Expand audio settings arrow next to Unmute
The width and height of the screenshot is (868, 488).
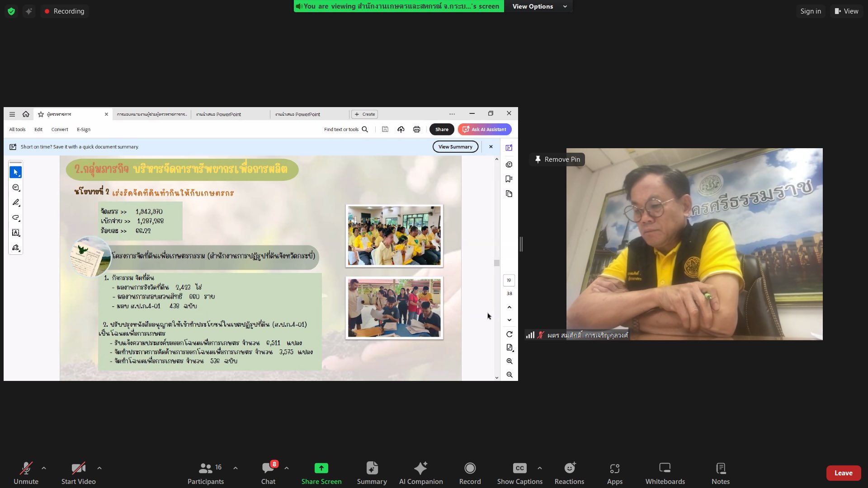coord(44,468)
